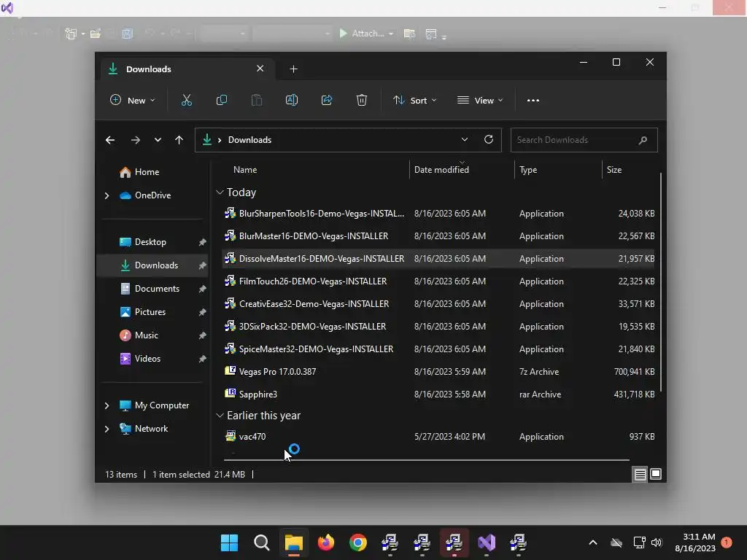Image resolution: width=747 pixels, height=560 pixels.
Task: Expand OneDrive in navigation pane
Action: point(107,195)
